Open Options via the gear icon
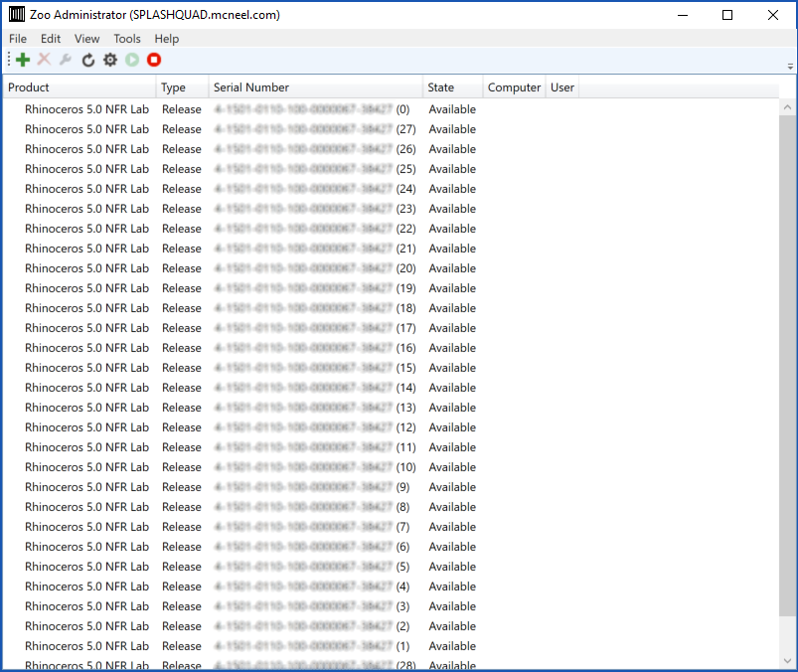 (x=110, y=60)
